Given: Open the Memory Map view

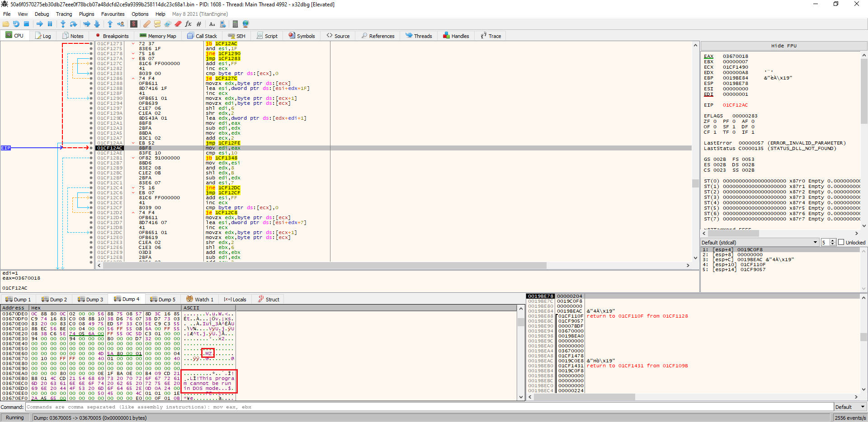Looking at the screenshot, I should pyautogui.click(x=158, y=36).
